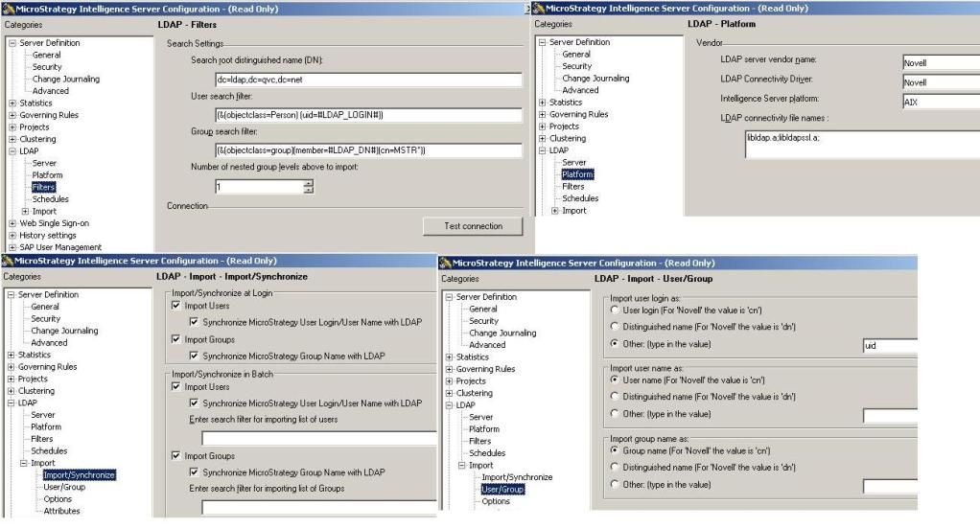Expand Clustering in the Platform window tree

pyautogui.click(x=542, y=139)
